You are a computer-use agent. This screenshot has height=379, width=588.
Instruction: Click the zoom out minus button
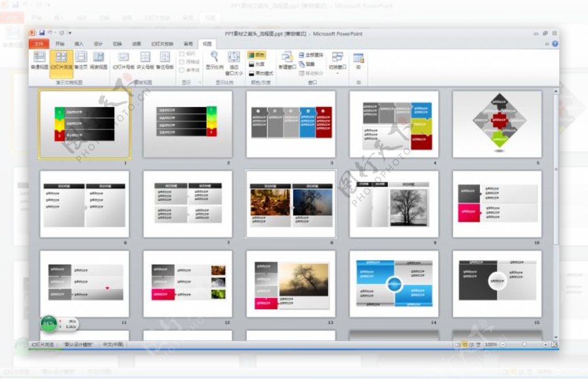pos(503,345)
